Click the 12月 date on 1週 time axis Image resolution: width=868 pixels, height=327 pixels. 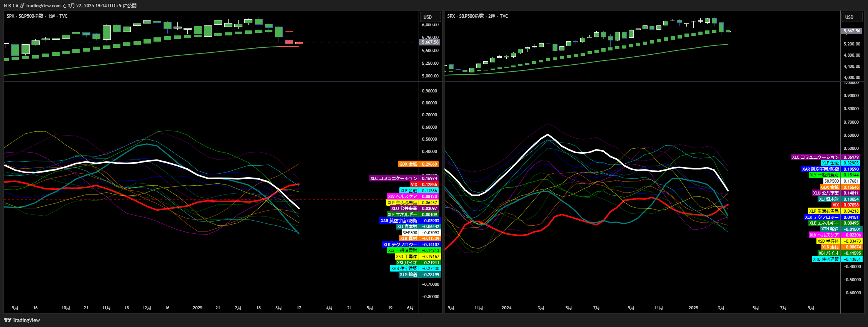[147, 308]
